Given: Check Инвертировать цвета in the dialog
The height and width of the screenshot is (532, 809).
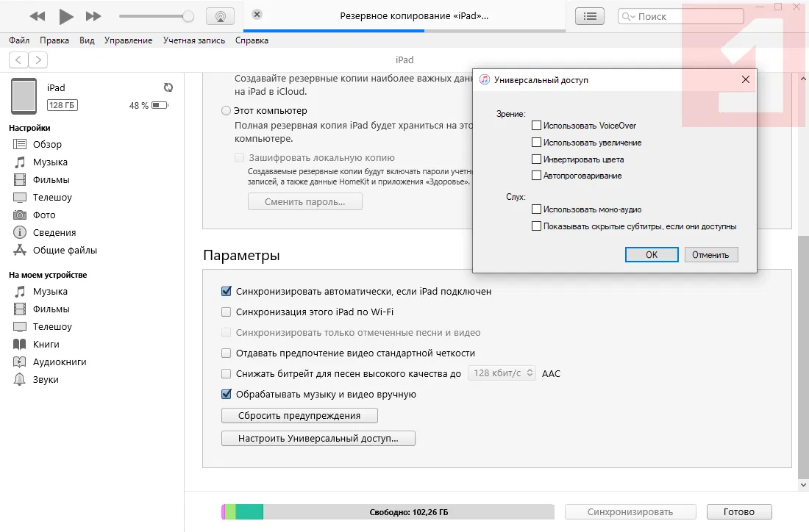Looking at the screenshot, I should 537,159.
